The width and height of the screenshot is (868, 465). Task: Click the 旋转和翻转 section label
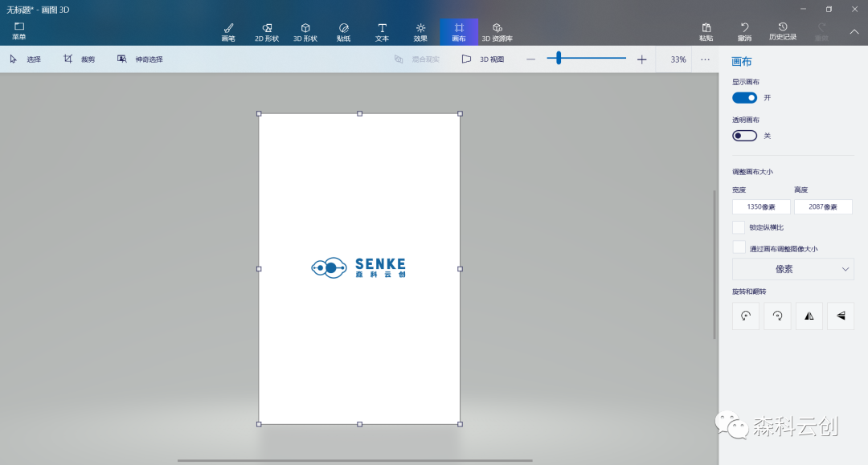(749, 292)
